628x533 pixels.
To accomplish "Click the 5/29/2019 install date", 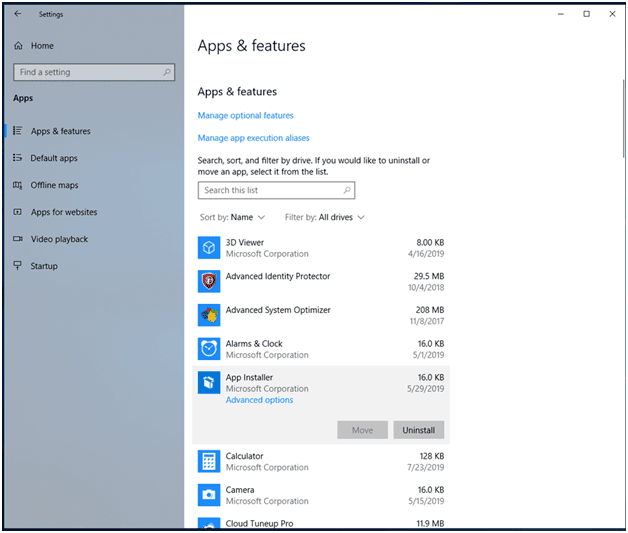I will tap(426, 389).
